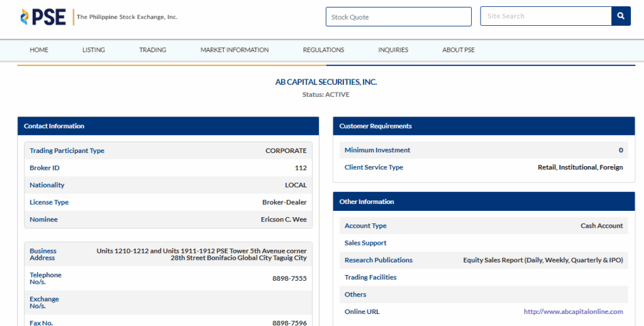Viewport: 644px width, 326px height.
Task: Click the PSE Tower business address text
Action: (202, 254)
